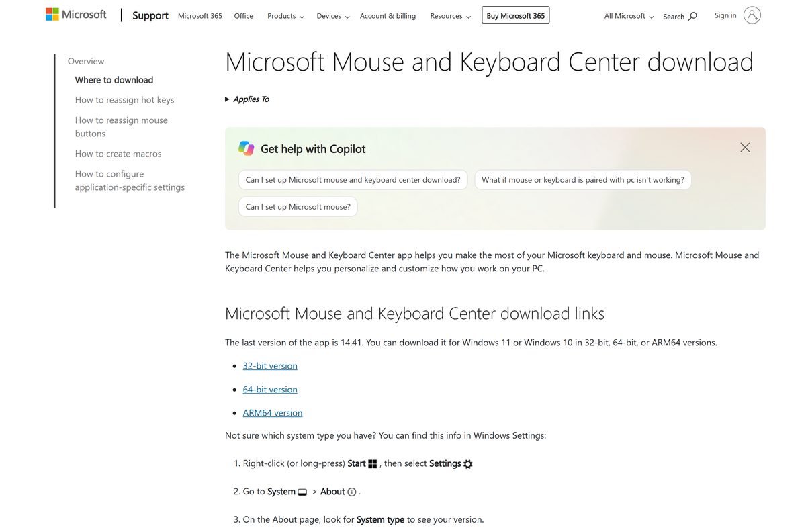Screen dimensions: 806x532
Task: Open How to configure application-specific settings
Action: [130, 181]
